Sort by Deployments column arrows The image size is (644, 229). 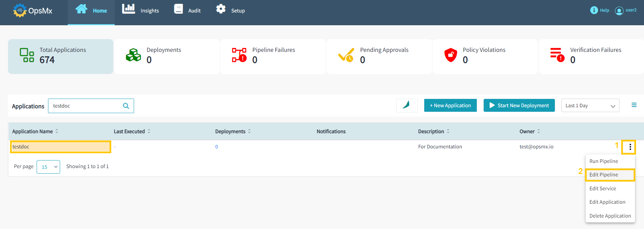(249, 131)
